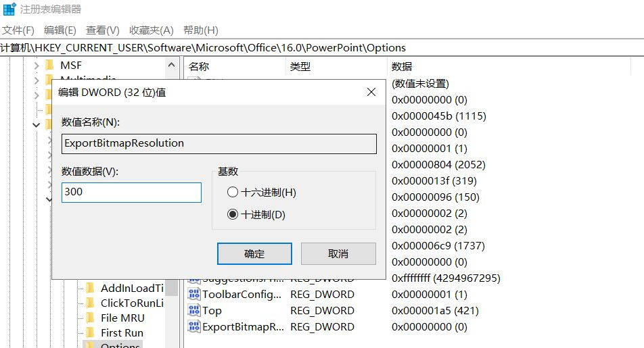Select the ExportBitmapR... value name
The image size is (644, 348).
click(x=243, y=327)
